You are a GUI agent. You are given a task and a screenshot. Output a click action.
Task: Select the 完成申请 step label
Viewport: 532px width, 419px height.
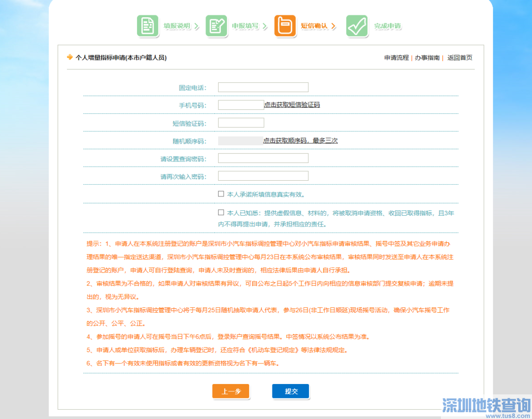click(388, 26)
